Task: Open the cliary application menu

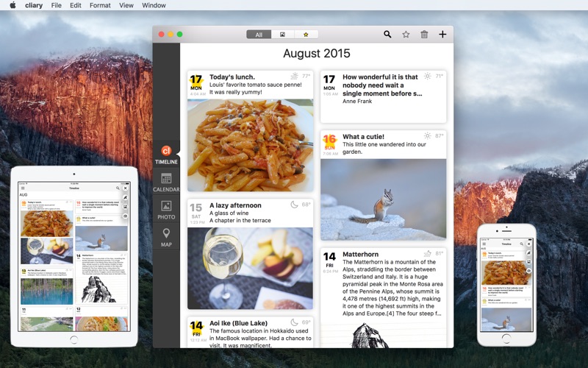Action: [34, 5]
